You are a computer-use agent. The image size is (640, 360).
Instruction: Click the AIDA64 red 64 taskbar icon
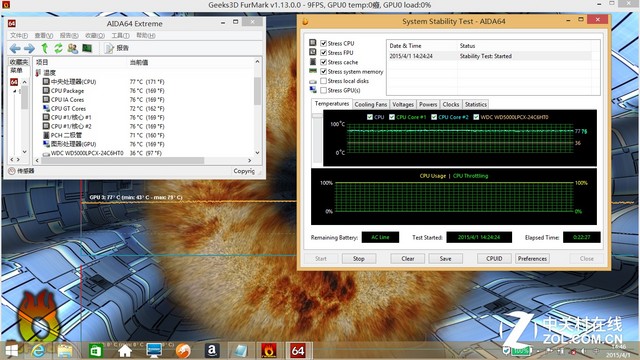(x=298, y=351)
